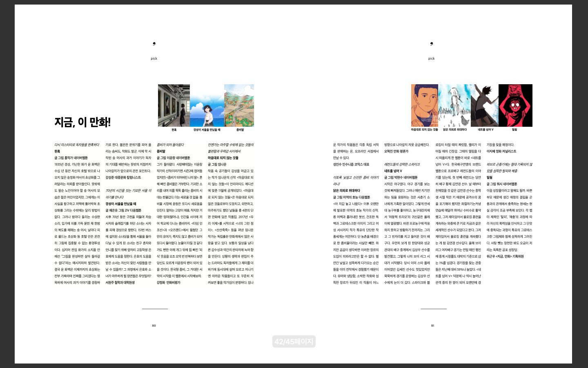Select the 마음대로 되지 않는 것들 orange cover
The width and height of the screenshot is (588, 368).
pyautogui.click(x=425, y=105)
